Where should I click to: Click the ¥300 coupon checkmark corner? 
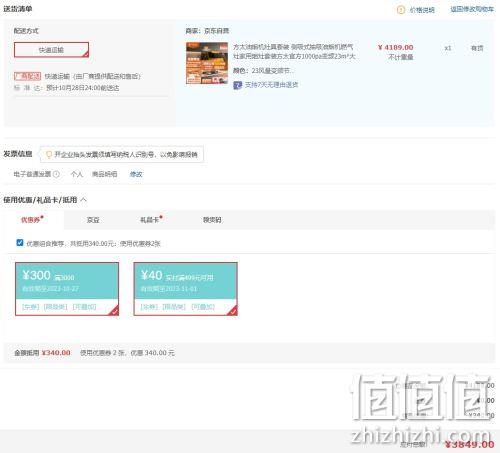click(114, 311)
